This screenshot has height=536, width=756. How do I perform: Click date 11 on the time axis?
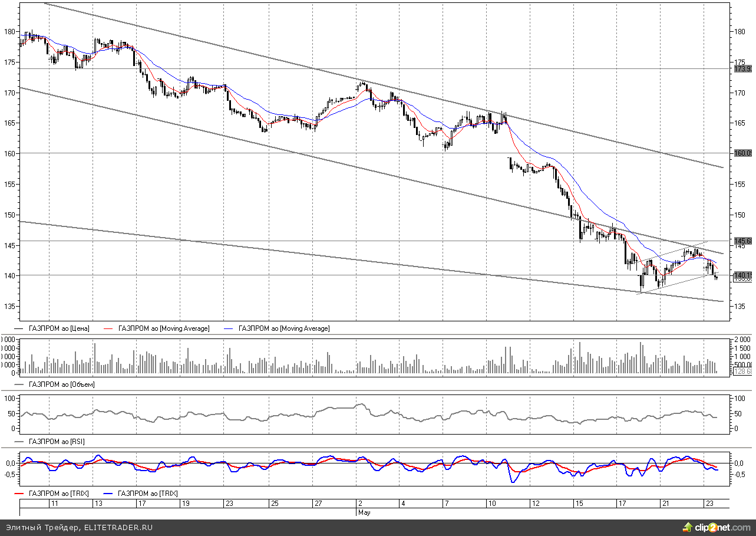click(x=54, y=504)
